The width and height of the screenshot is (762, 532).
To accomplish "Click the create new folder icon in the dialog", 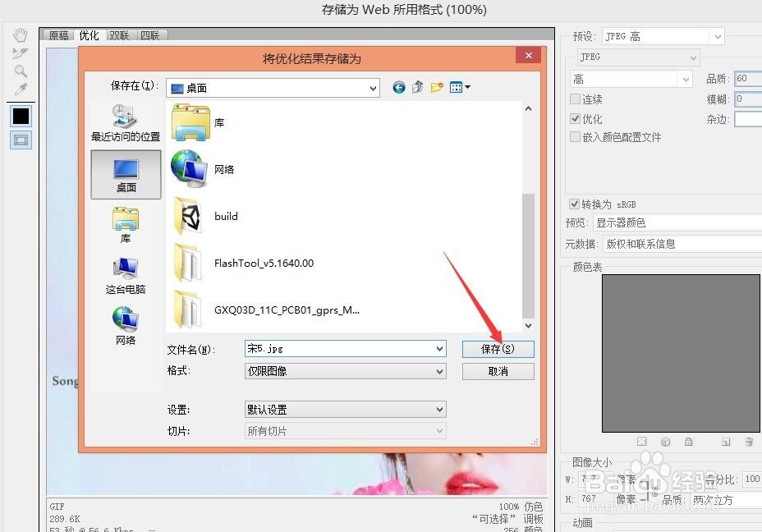I will pyautogui.click(x=436, y=87).
